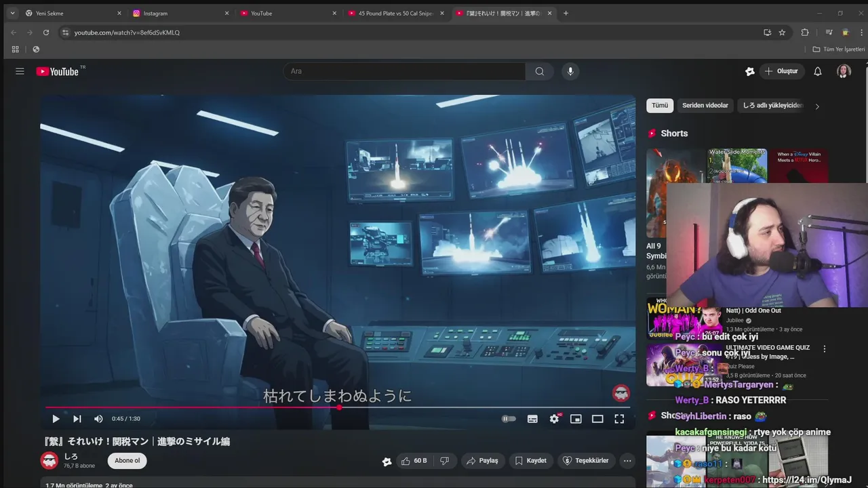Open the Ultimate Video Game Quiz title
The width and height of the screenshot is (868, 488).
(768, 352)
